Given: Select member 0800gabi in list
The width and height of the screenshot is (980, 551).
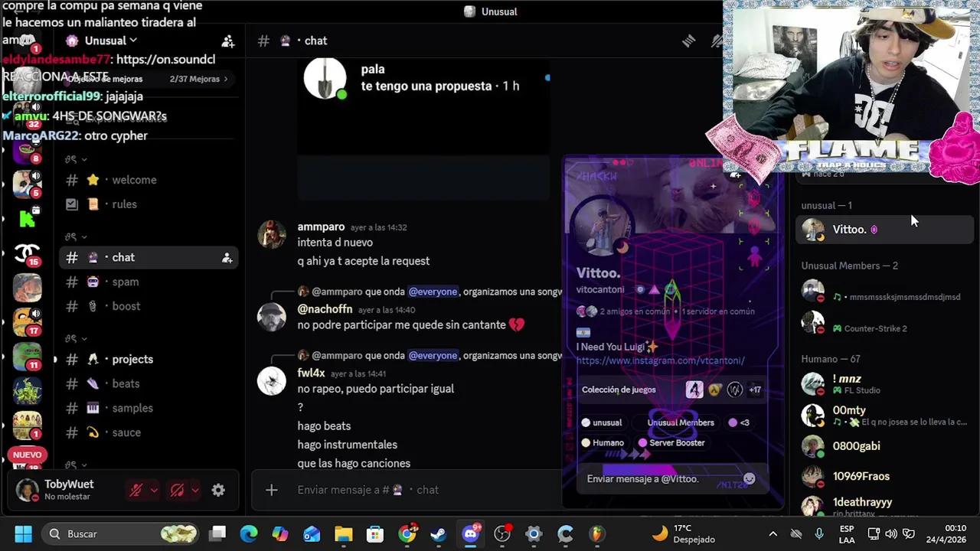Looking at the screenshot, I should (884, 446).
